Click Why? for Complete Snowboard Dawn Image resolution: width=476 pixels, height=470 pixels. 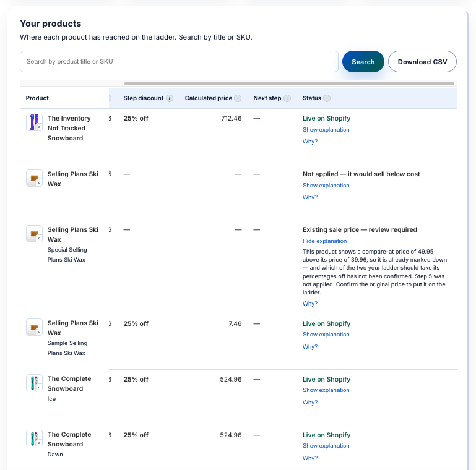click(x=310, y=458)
